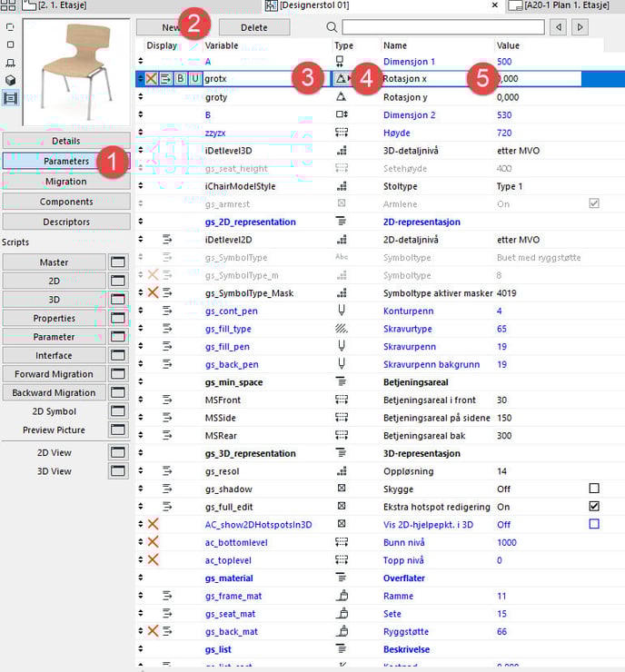The width and height of the screenshot is (625, 672).
Task: Click fill type icon of gs_fill_type
Action: 342,329
